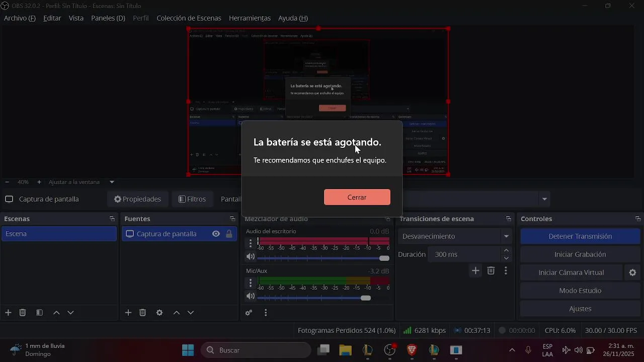
Task: Open Colección de Escenas menu
Action: 189,18
